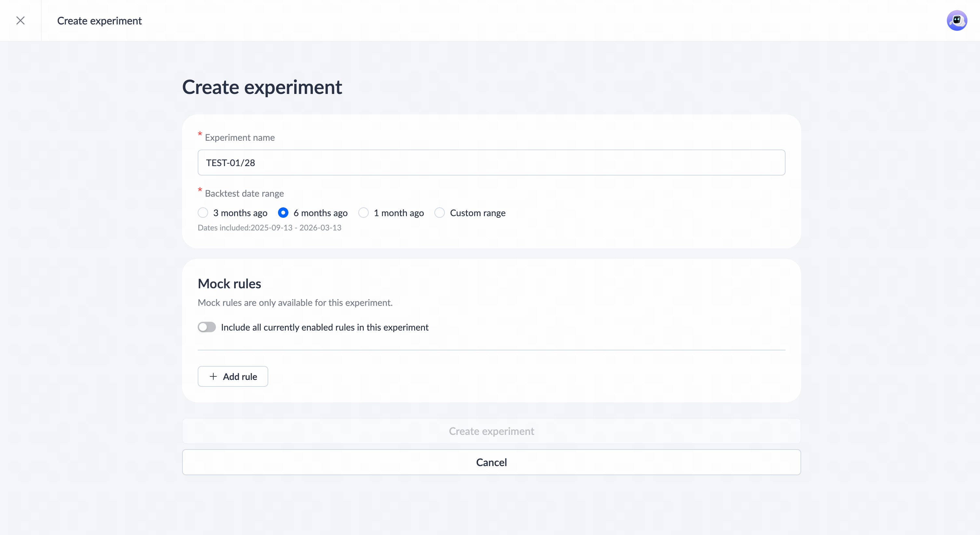
Task: Click the Create experiment header title
Action: pos(99,21)
